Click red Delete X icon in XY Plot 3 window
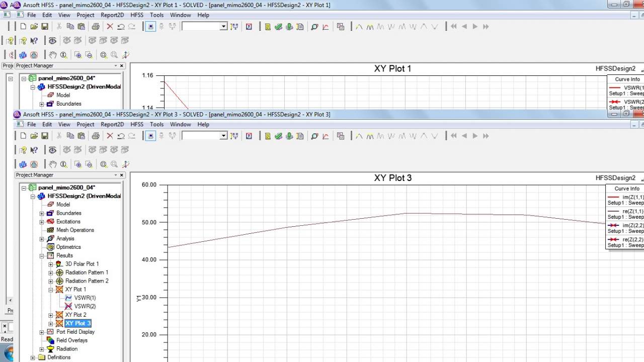This screenshot has width=644, height=362. point(110,136)
